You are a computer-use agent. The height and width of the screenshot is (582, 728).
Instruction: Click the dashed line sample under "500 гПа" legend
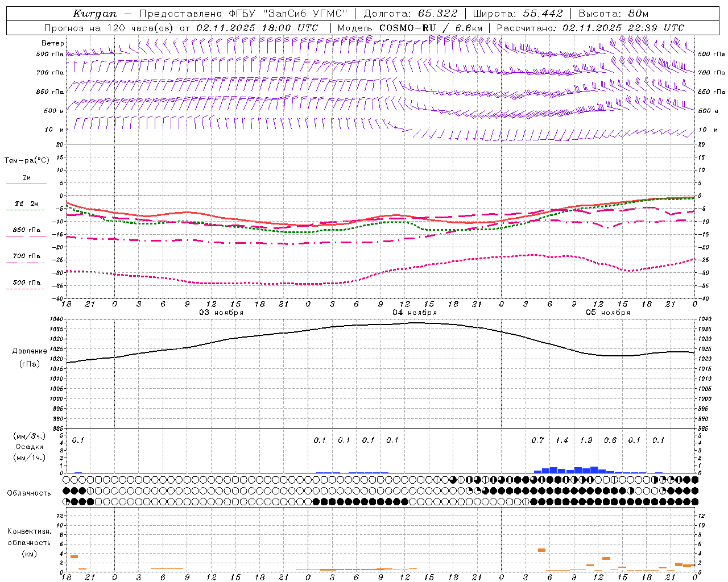pyautogui.click(x=26, y=289)
